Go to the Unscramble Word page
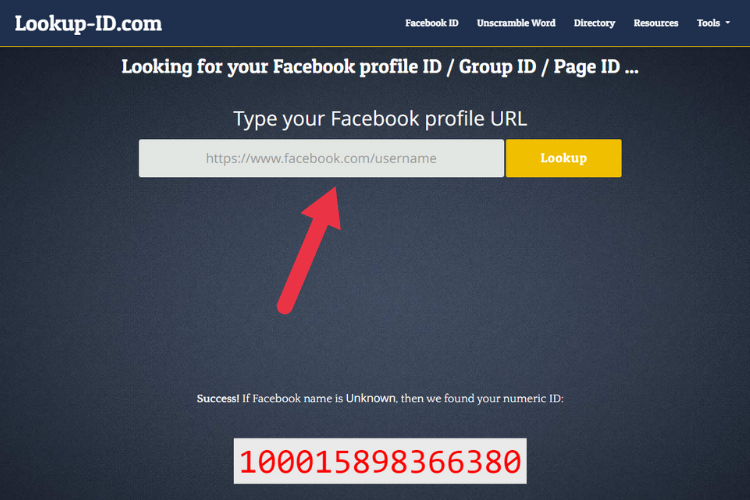Image resolution: width=750 pixels, height=500 pixels. click(516, 23)
